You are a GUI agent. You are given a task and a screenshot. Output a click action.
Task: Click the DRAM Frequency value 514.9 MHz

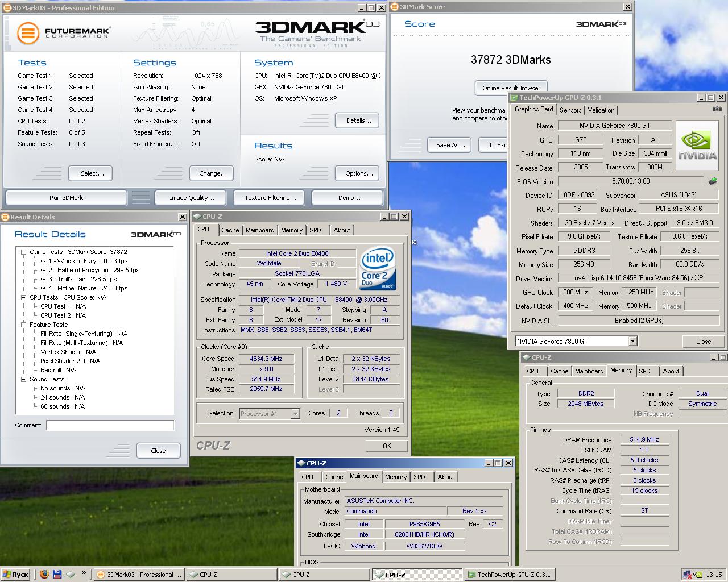point(644,439)
